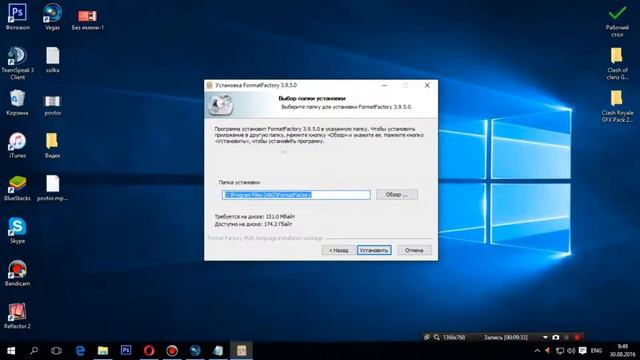Open the Skype desktop shortcut
The image size is (640, 360).
point(17,231)
